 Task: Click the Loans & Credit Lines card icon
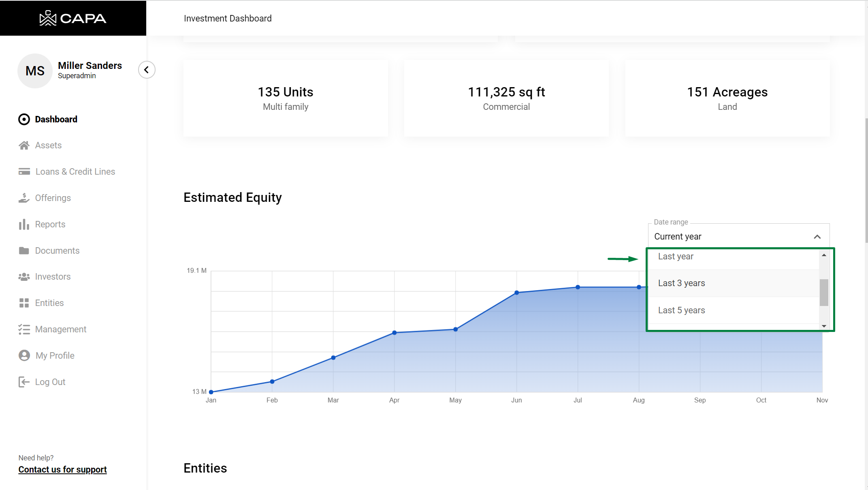24,172
